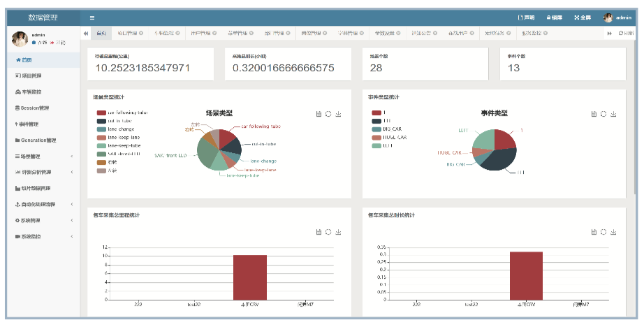Open Session管理 database icon in sidebar

tap(17, 108)
